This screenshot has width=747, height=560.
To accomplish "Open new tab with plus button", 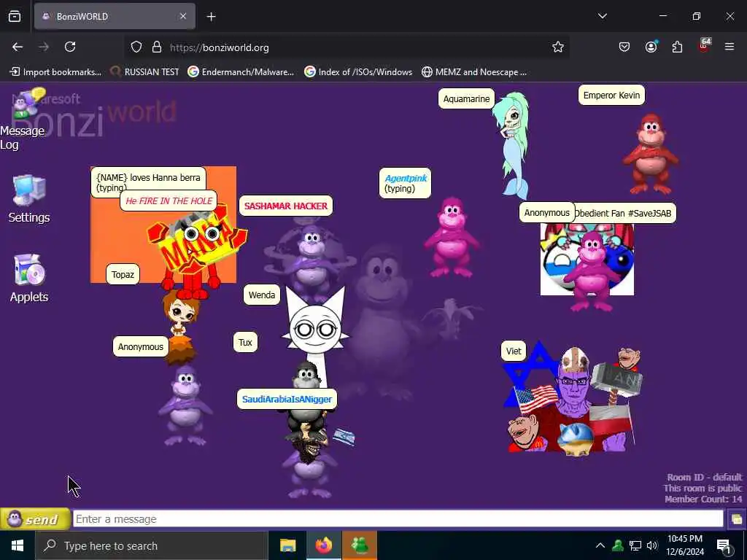I will point(211,17).
